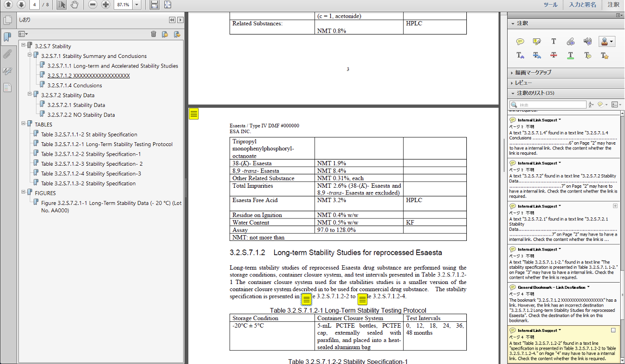
Task: Open the 入力と署名 pane
Action: click(x=582, y=5)
